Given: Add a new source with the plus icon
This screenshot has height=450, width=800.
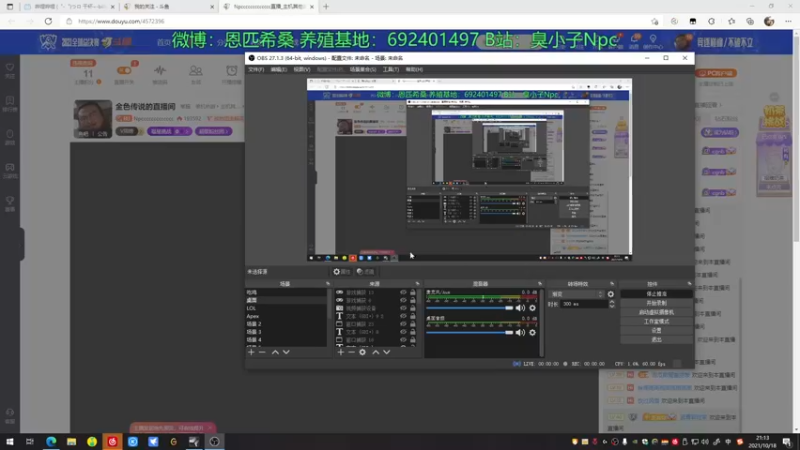Looking at the screenshot, I should click(341, 352).
